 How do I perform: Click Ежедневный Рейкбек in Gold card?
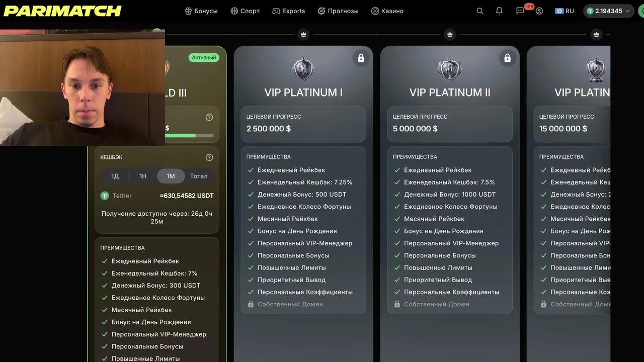click(x=145, y=261)
